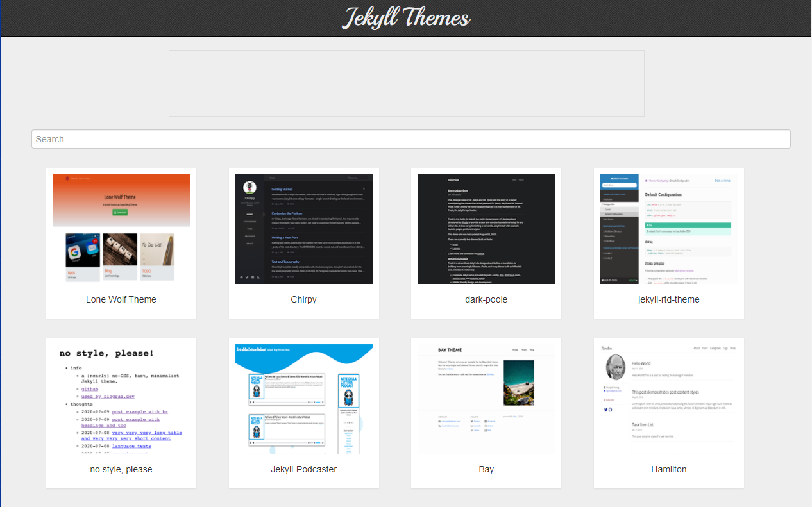
Task: Select the jekyll-rtd-theme title link
Action: click(x=669, y=299)
